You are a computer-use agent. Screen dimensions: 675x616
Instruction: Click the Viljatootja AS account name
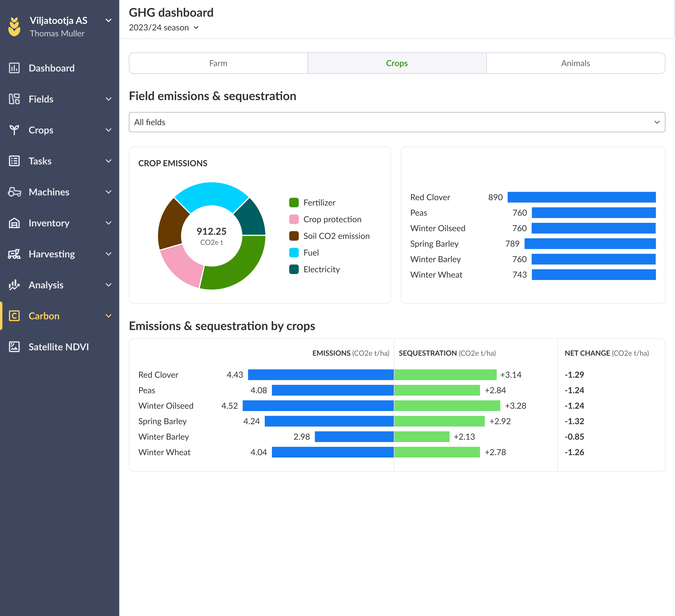pyautogui.click(x=59, y=20)
